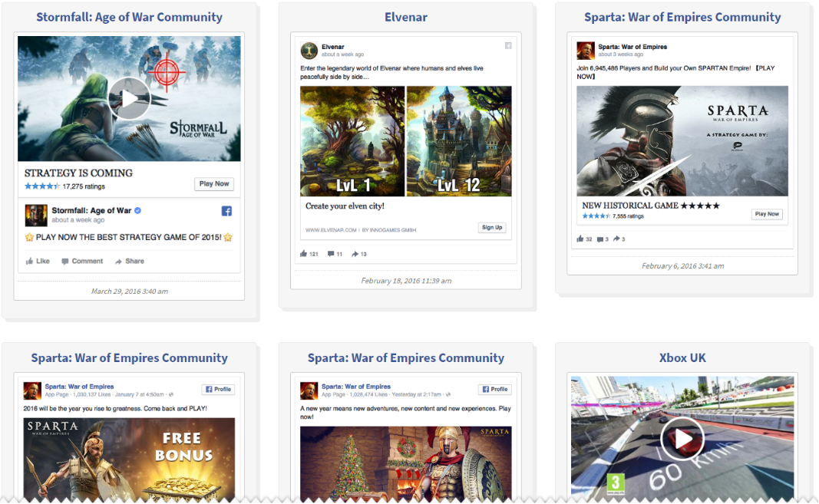Open Sparta Community heading above the NEW HISTORICAL GAME ad

[682, 17]
